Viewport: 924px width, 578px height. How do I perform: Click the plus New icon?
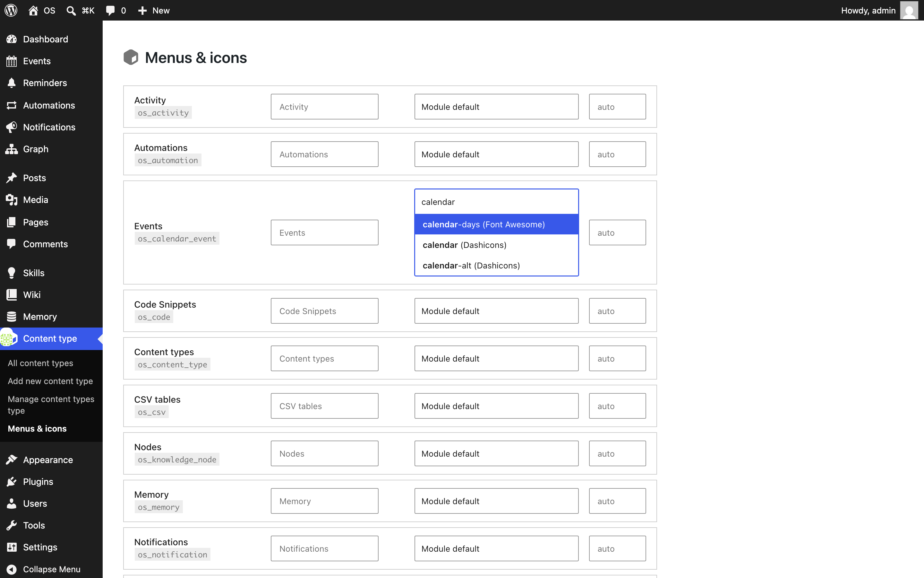pos(142,10)
